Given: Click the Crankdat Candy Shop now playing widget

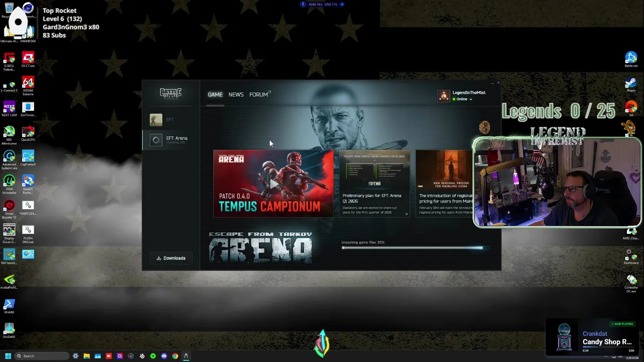Looking at the screenshot, I should coord(592,336).
